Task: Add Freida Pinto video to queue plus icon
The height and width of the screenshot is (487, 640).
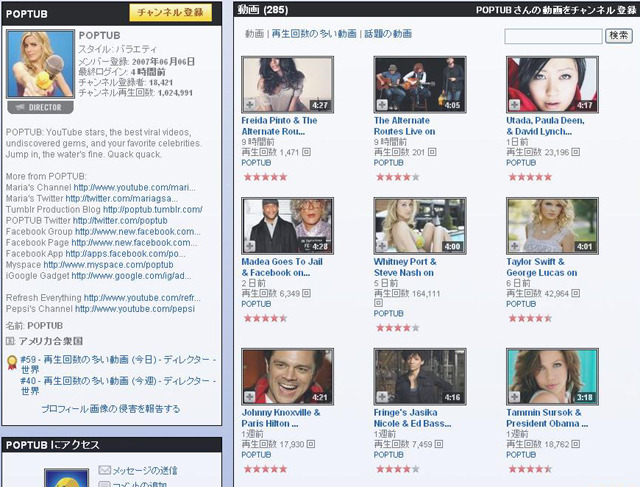Action: 249,105
